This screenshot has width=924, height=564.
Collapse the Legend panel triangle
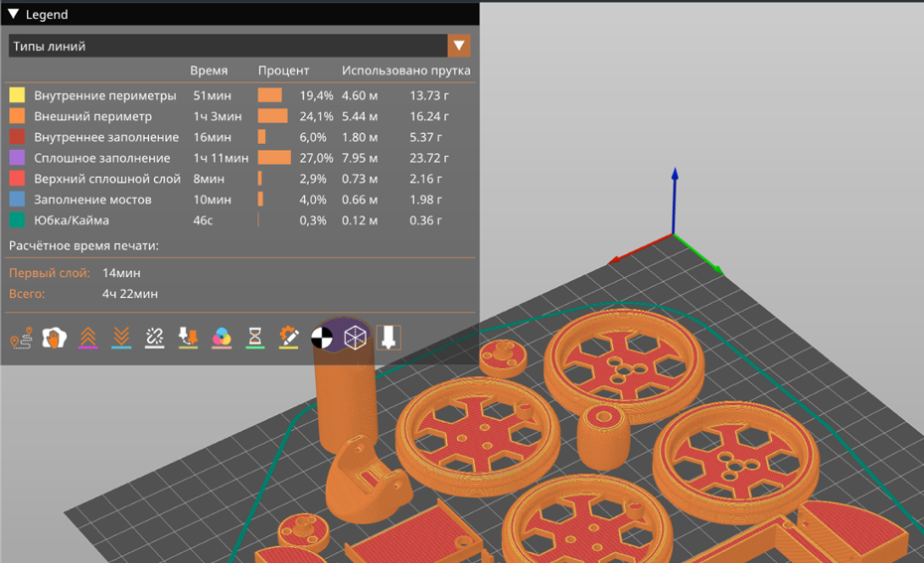pos(13,15)
